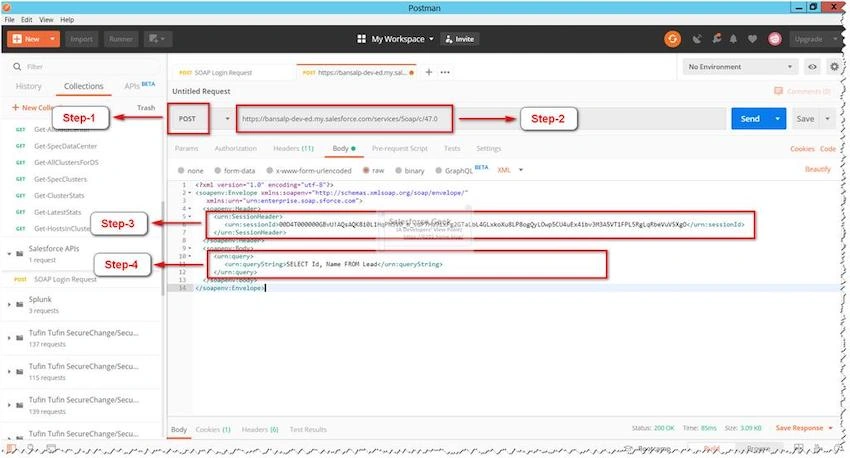Open the Upgrade dropdown arrow
This screenshot has width=850, height=458.
pyautogui.click(x=834, y=39)
